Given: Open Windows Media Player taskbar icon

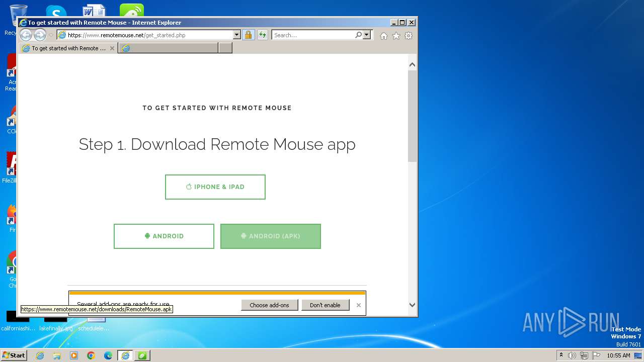Looking at the screenshot, I should pos(74,355).
